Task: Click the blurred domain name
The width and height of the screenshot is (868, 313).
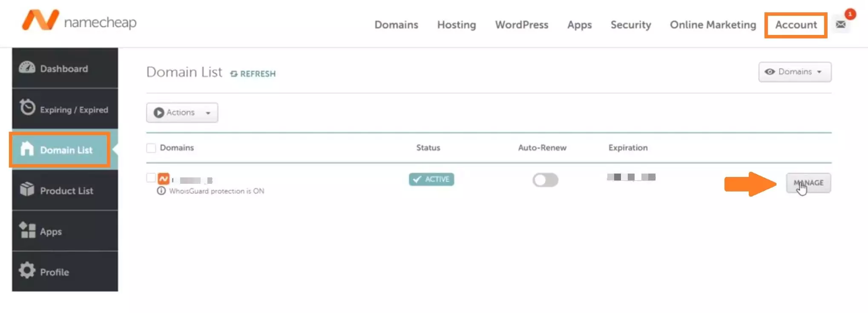Action: [x=193, y=180]
